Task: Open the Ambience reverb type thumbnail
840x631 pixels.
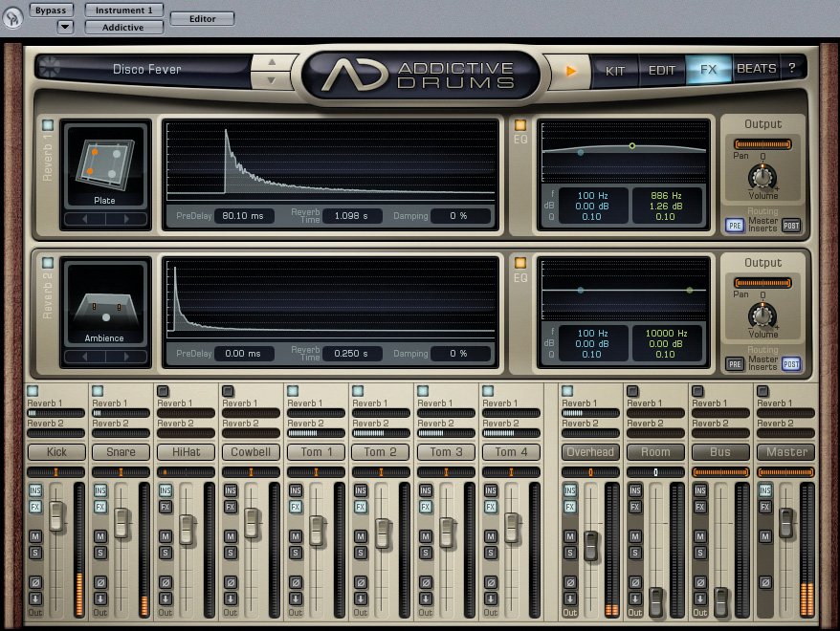Action: click(x=105, y=303)
